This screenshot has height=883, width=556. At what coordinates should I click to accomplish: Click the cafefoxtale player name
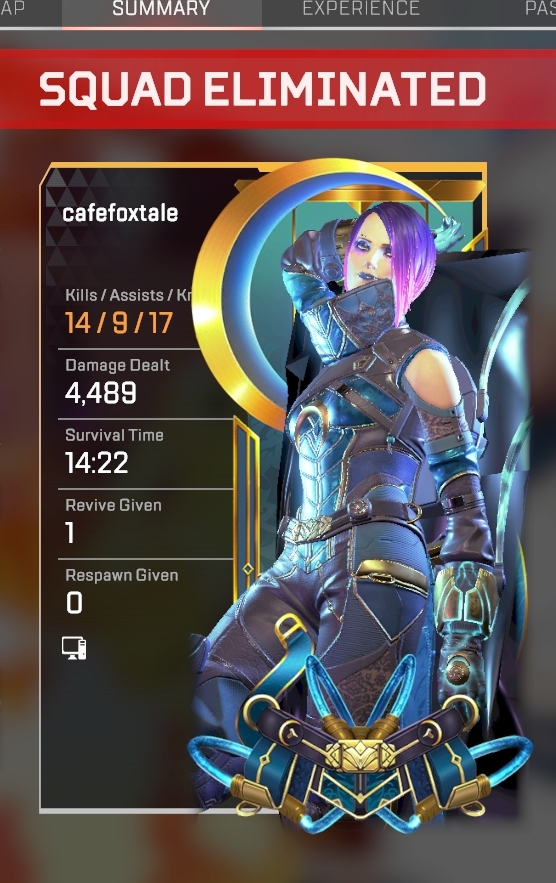click(120, 213)
